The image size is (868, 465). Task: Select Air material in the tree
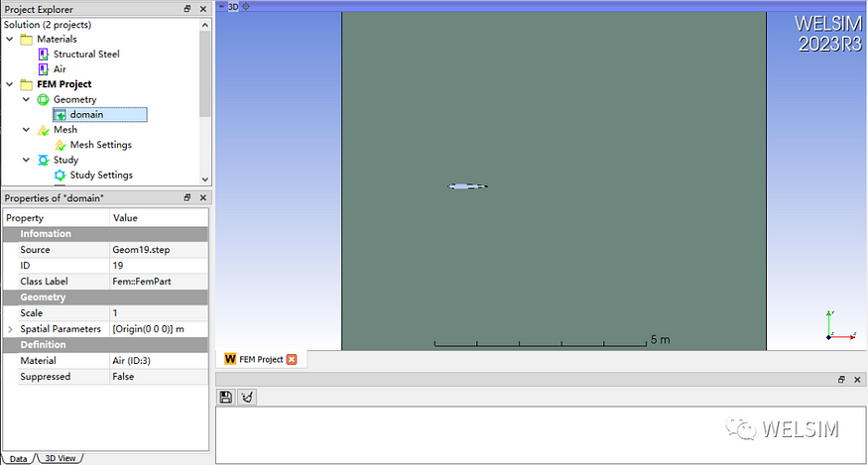click(x=60, y=69)
